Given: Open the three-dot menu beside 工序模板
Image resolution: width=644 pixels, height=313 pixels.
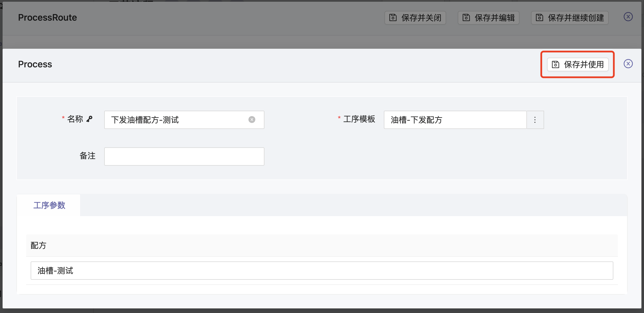Looking at the screenshot, I should point(535,120).
